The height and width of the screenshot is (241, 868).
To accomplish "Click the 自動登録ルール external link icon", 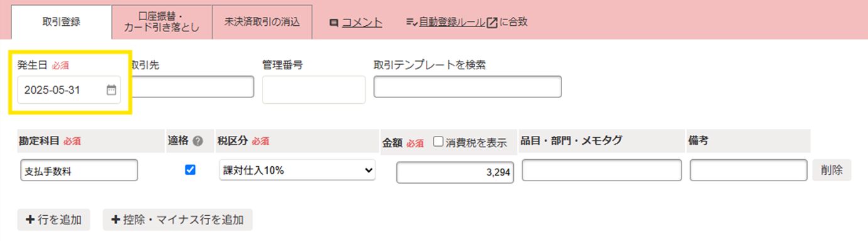I will click(492, 23).
